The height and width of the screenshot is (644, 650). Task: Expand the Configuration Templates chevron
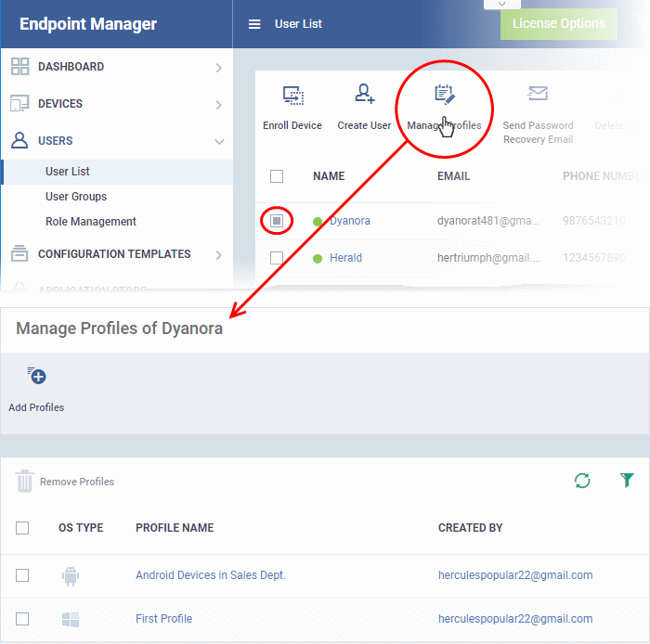click(x=219, y=255)
